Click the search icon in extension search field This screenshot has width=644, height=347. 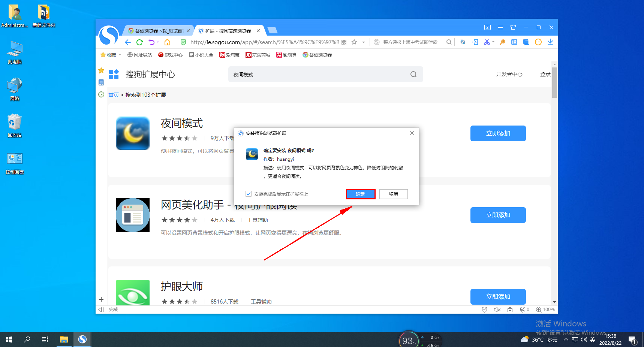[x=413, y=74]
